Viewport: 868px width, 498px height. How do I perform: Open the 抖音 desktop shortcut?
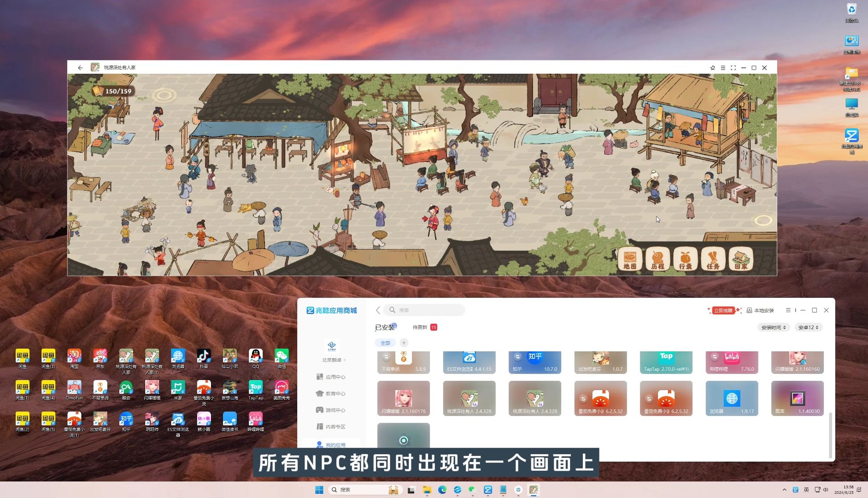click(x=204, y=359)
